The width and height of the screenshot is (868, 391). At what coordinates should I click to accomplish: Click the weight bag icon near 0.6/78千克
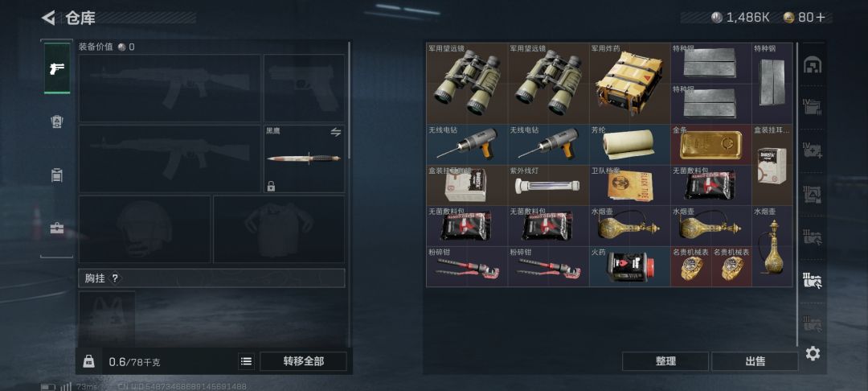(x=88, y=362)
